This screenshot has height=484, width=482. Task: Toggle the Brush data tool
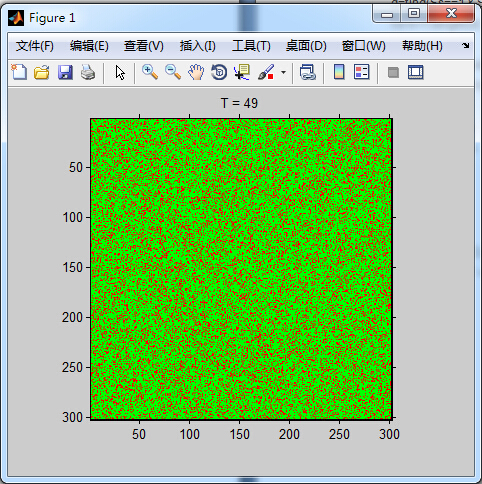coord(266,72)
